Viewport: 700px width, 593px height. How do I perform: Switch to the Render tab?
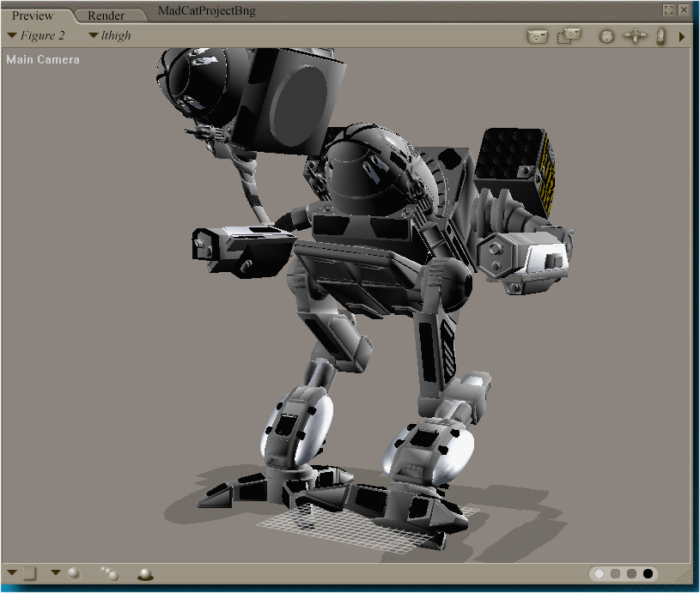[x=107, y=15]
